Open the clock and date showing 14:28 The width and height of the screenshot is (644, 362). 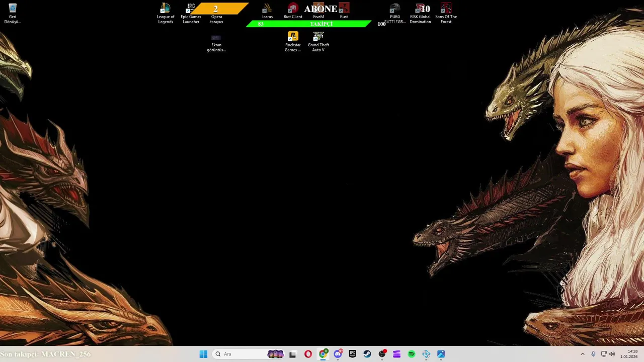pyautogui.click(x=629, y=354)
